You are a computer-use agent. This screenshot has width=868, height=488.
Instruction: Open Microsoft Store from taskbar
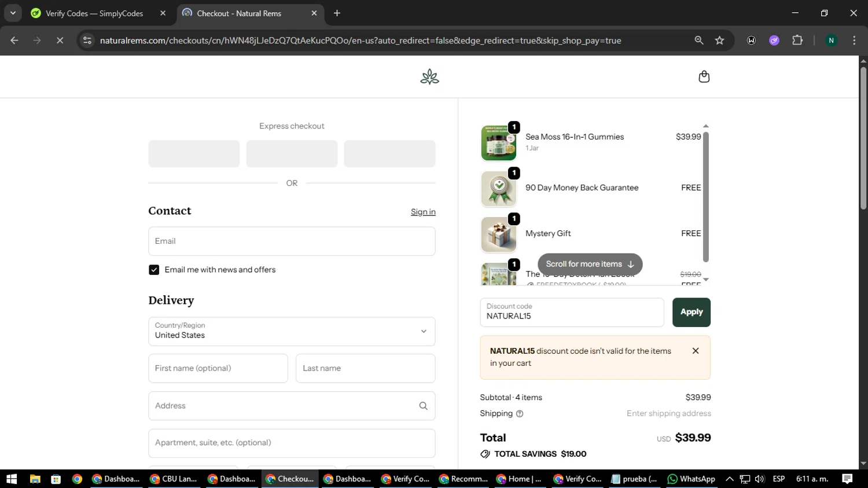tap(56, 479)
